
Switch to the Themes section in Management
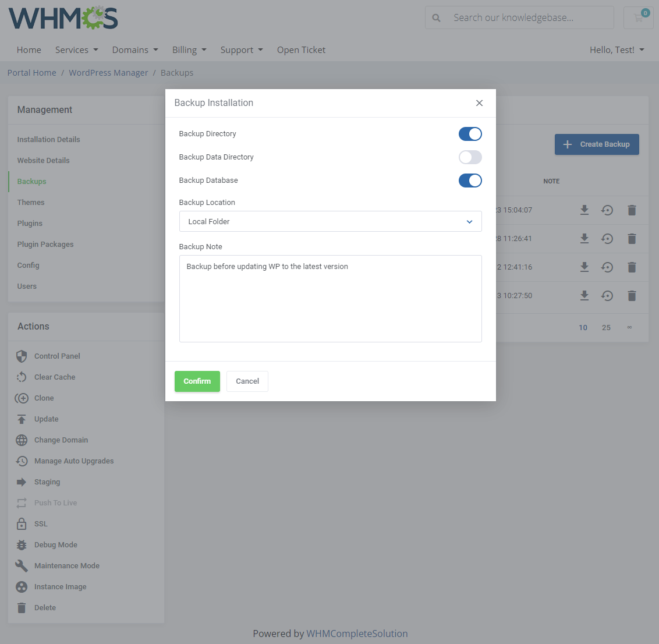[30, 202]
